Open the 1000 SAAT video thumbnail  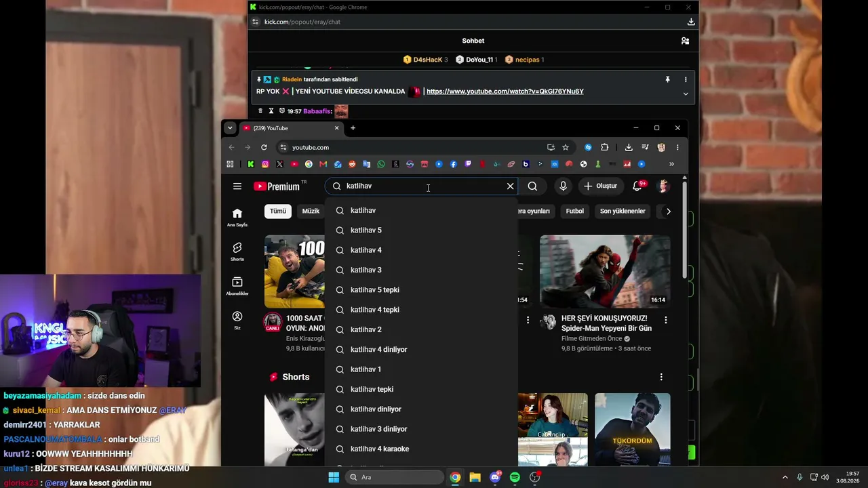[x=294, y=271]
